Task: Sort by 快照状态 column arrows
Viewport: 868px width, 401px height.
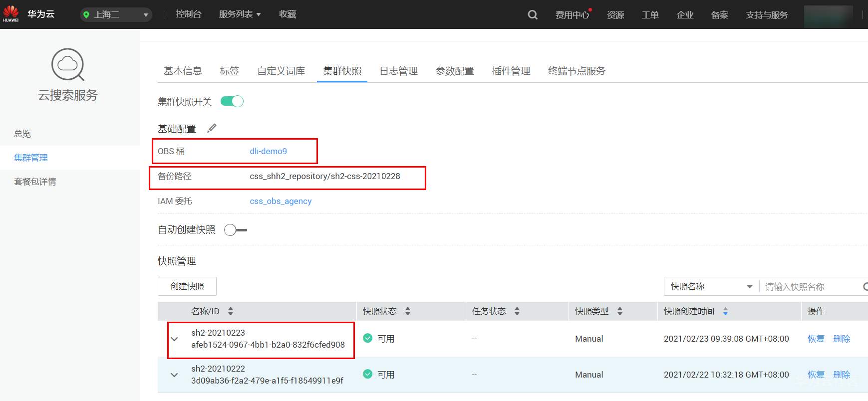Action: [408, 311]
